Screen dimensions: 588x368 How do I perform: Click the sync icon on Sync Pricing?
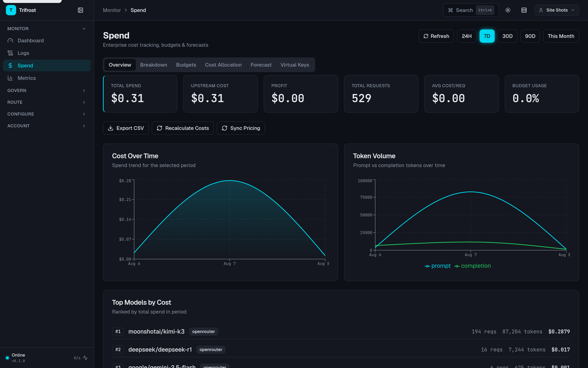tap(225, 128)
